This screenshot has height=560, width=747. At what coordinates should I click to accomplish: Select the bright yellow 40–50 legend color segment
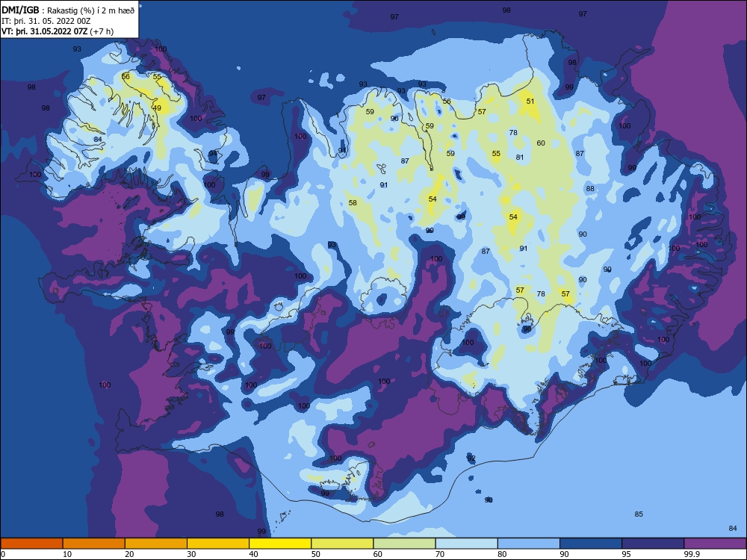click(x=280, y=544)
